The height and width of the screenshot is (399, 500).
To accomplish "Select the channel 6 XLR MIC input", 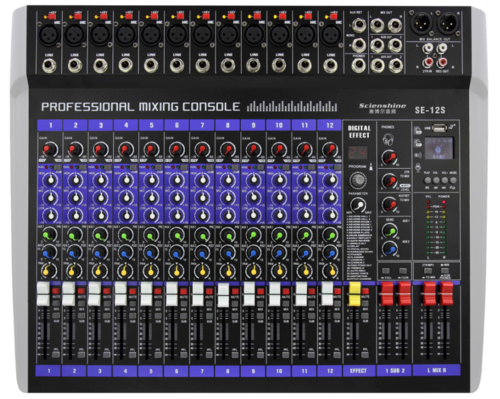I will pyautogui.click(x=177, y=35).
